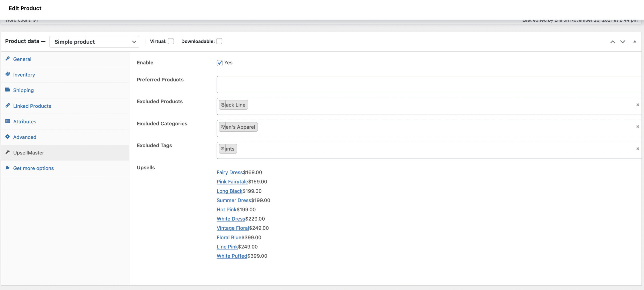Click the Upsells label
Screen dimensions: 644x290
(146, 168)
